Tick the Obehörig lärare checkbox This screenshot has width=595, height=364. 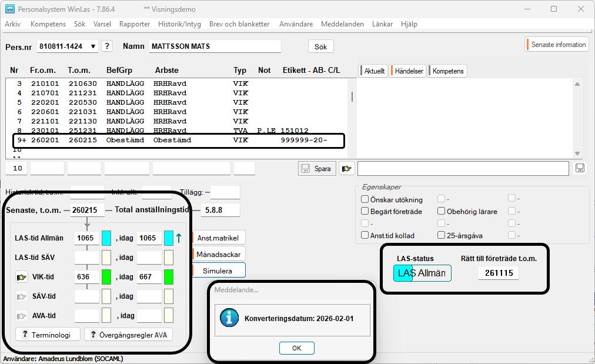coord(442,211)
